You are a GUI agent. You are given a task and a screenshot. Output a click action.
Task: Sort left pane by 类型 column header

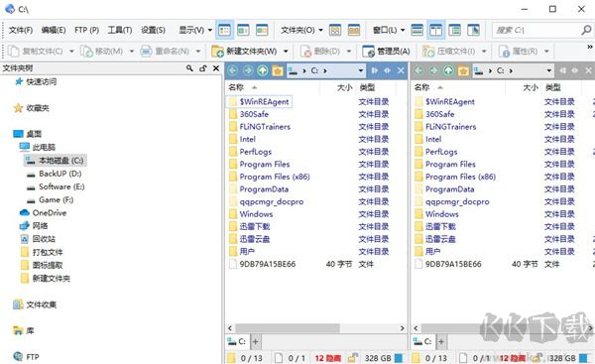tap(367, 87)
